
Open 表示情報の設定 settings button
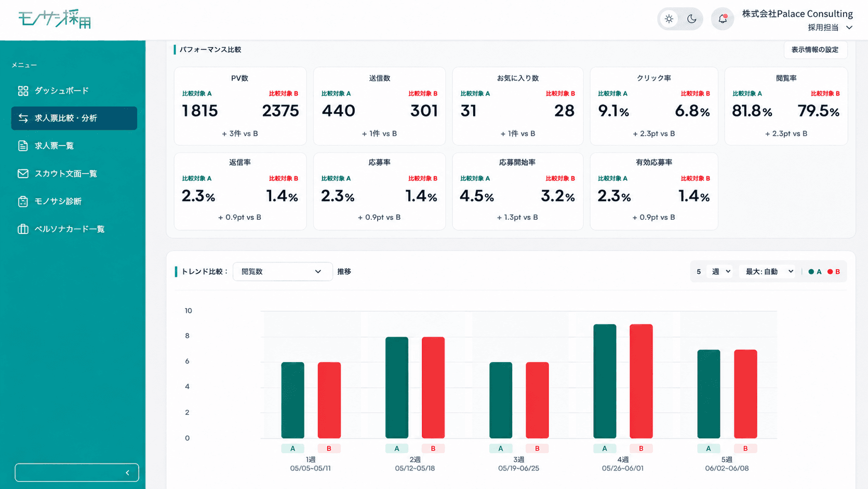815,50
